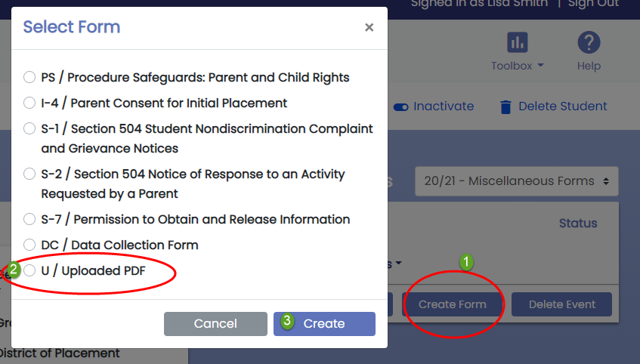The width and height of the screenshot is (640, 364).
Task: Choose S-2 Notice of Response radio button
Action: point(29,174)
